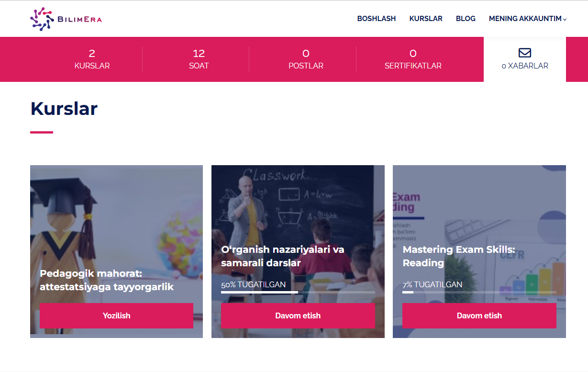Click the 50% Tugatilgan progress bar
The width and height of the screenshot is (588, 372).
[x=298, y=292]
